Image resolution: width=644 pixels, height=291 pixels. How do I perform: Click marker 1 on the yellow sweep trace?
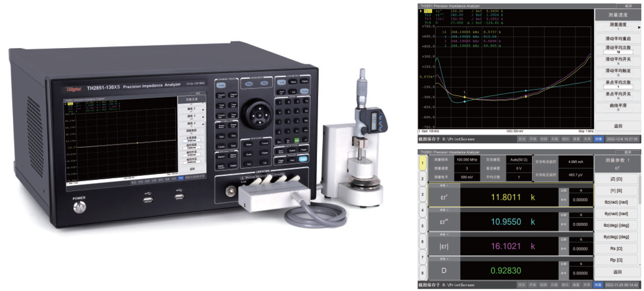465,97
